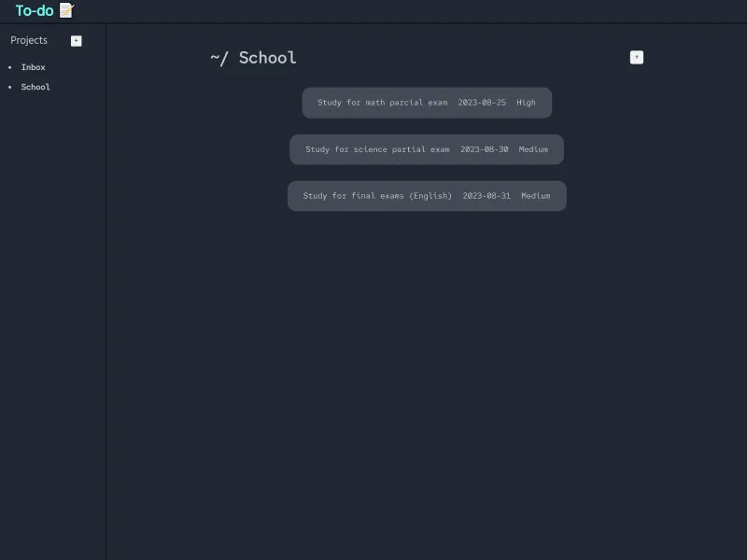Click the plus icon to add a new task
This screenshot has width=747, height=560.
tap(636, 57)
